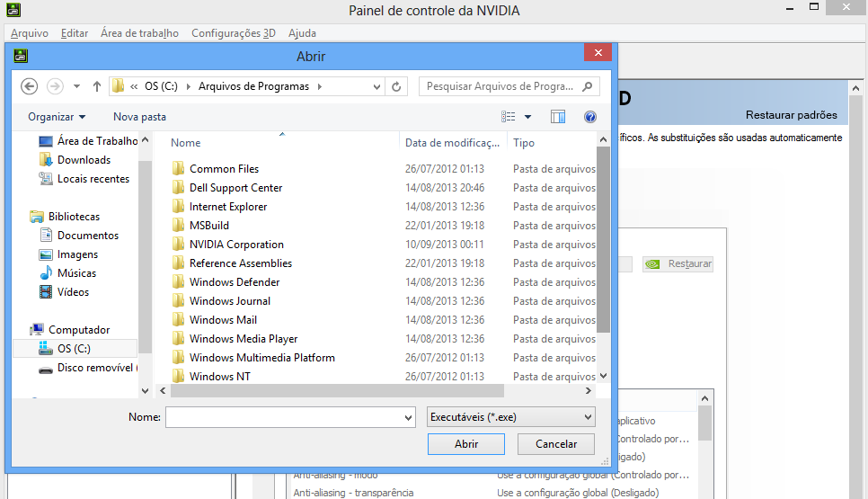
Task: Click the refresh button in address bar
Action: (396, 86)
